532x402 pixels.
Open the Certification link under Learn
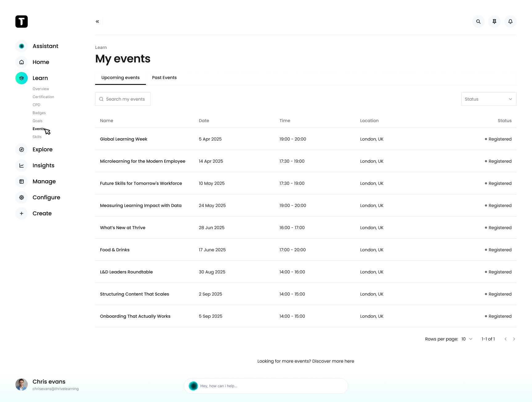coord(43,97)
